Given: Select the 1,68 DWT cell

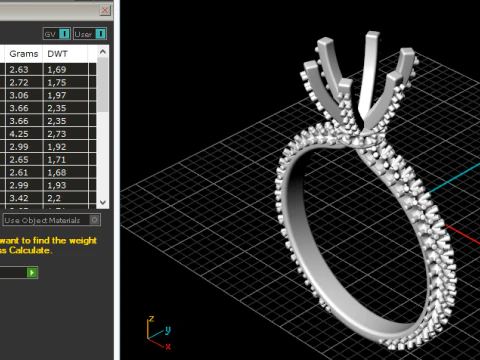Looking at the screenshot, I should coord(66,172).
